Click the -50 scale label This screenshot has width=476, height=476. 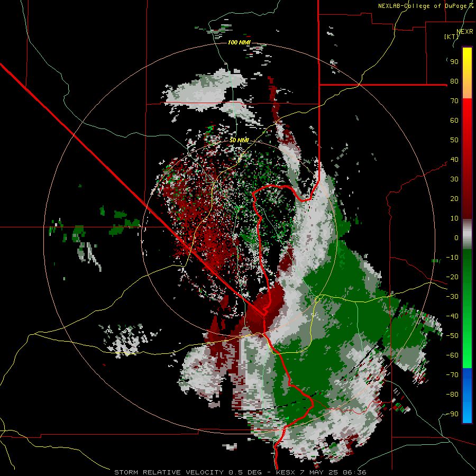coord(452,336)
